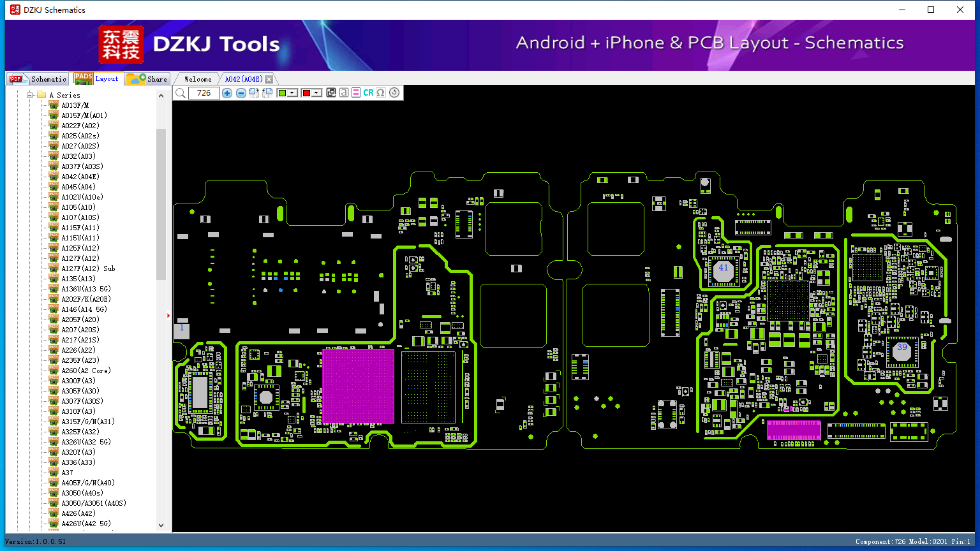Click the green color swatch
This screenshot has width=980, height=551.
click(x=283, y=93)
